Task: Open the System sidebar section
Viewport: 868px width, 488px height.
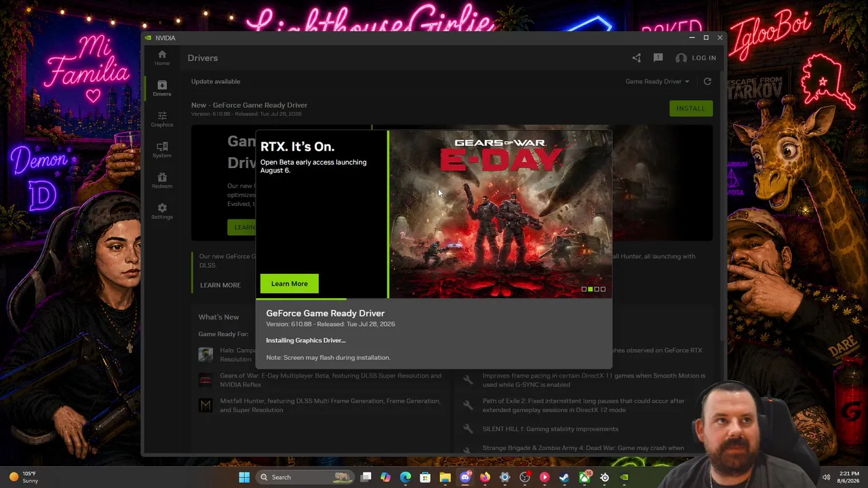Action: pyautogui.click(x=161, y=150)
